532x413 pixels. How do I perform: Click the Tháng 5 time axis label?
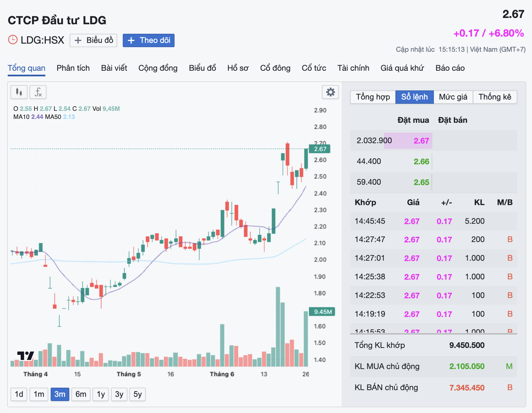[129, 374]
